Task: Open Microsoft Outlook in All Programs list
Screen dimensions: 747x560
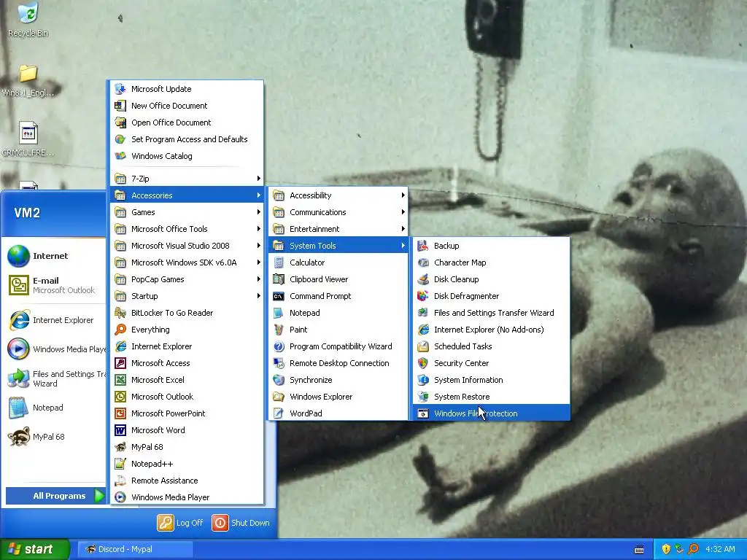Action: pos(187,396)
